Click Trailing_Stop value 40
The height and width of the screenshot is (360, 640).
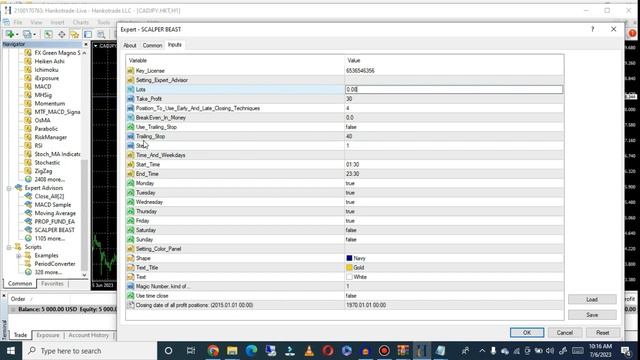click(x=453, y=136)
